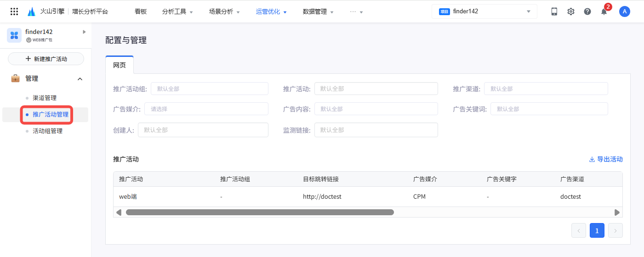Screen dimensions: 644x257
Task: Click the 推广活动组 filter input
Action: pos(209,89)
